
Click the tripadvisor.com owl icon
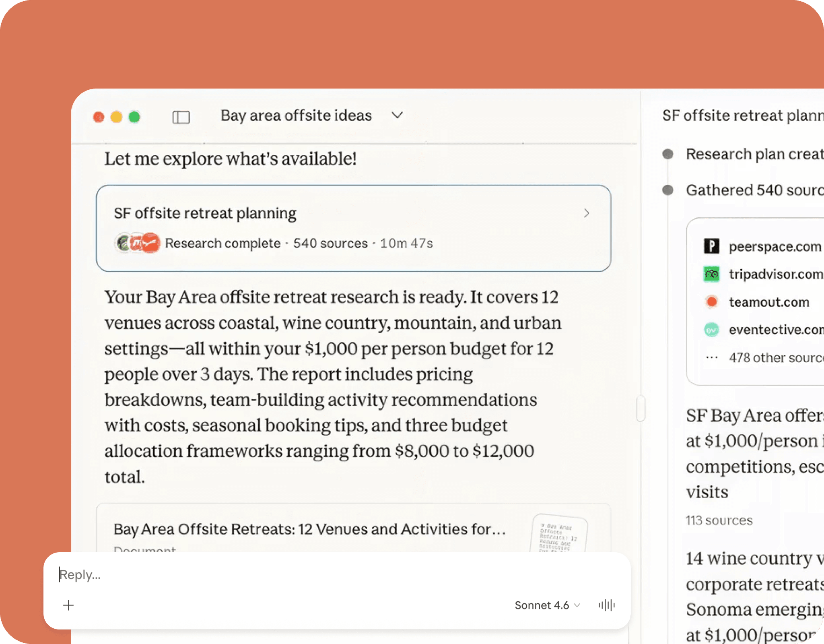711,274
